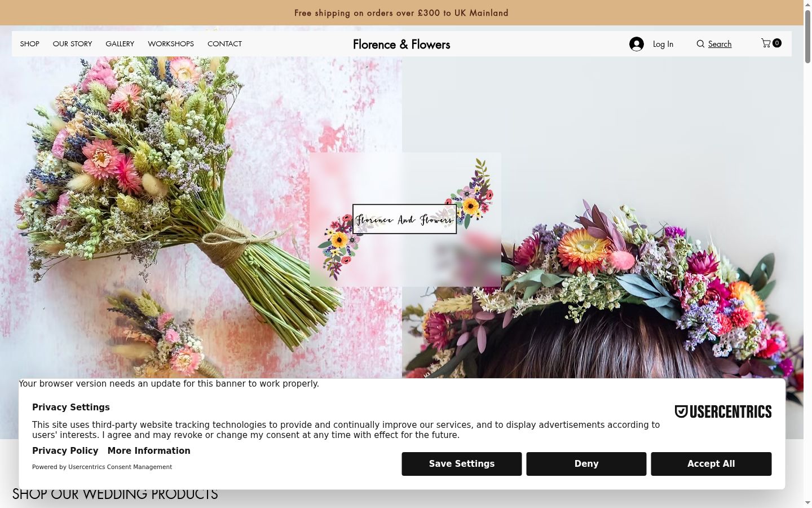Deny the tracking consent
Image resolution: width=812 pixels, height=508 pixels.
coord(586,464)
